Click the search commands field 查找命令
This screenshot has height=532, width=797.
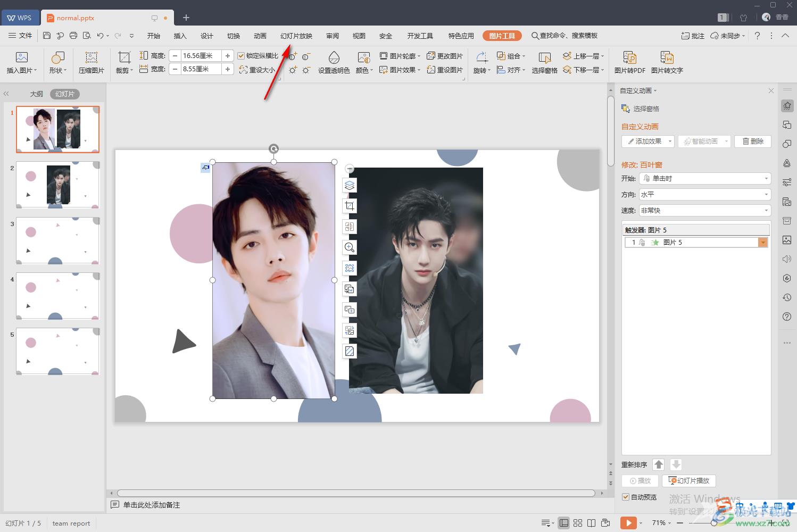565,36
